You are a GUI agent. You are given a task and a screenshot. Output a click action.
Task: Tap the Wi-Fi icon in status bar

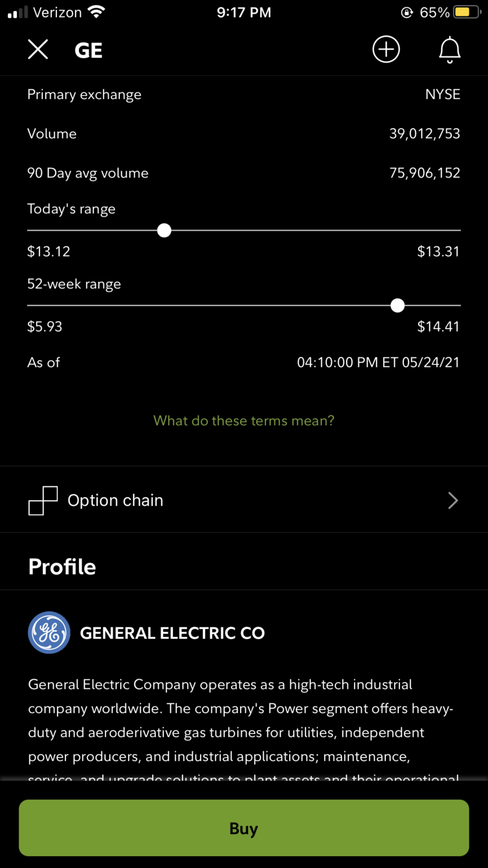pyautogui.click(x=97, y=12)
